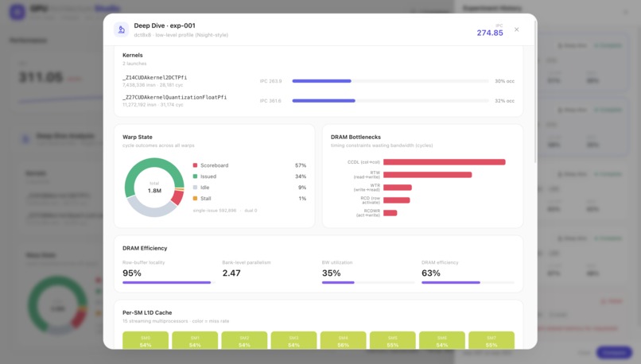Click the Row-buffer locality progress bar
Image resolution: width=641 pixels, height=364 pixels.
pyautogui.click(x=169, y=282)
